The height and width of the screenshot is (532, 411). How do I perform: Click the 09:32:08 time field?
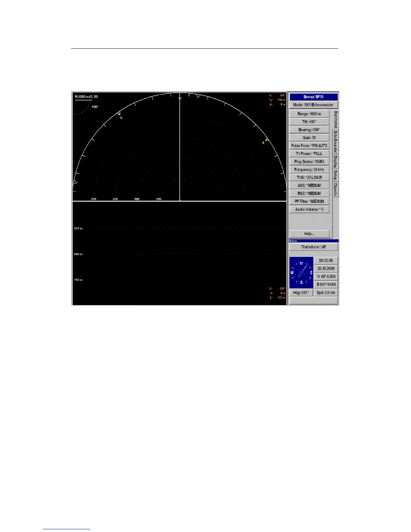pyautogui.click(x=326, y=261)
